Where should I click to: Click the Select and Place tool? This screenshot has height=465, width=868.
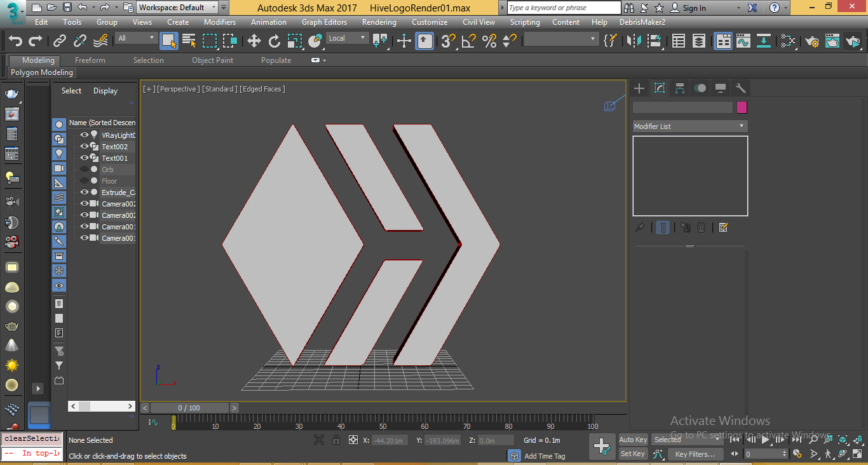point(315,41)
